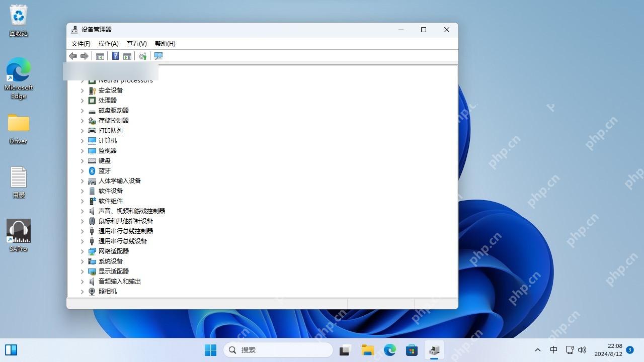This screenshot has height=362, width=644.
Task: Click the update driver toolbar icon
Action: [143, 56]
